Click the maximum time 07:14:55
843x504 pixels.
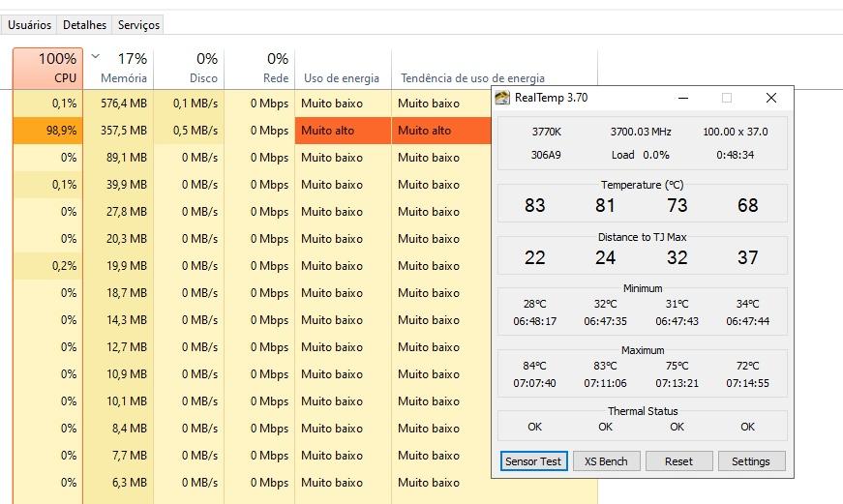[x=748, y=384]
